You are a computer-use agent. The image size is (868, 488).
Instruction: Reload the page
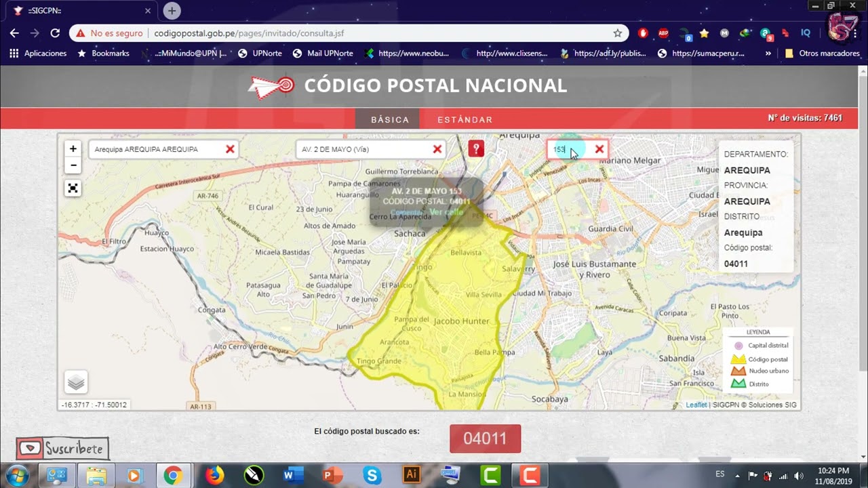(56, 33)
